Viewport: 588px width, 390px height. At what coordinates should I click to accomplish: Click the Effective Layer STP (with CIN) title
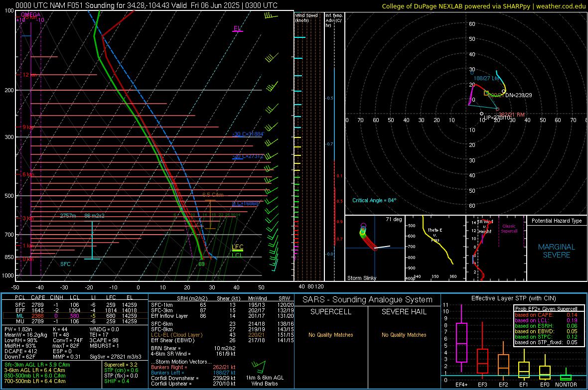(513, 298)
